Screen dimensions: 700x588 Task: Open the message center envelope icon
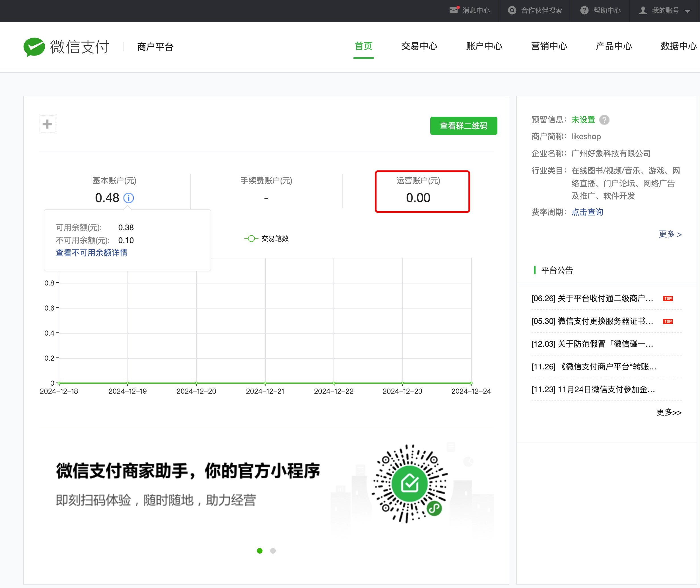[454, 10]
